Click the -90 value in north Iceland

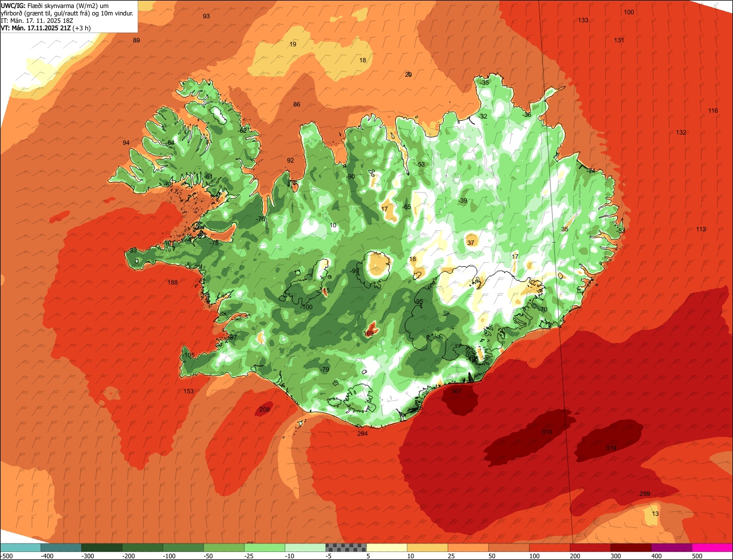[x=350, y=176]
